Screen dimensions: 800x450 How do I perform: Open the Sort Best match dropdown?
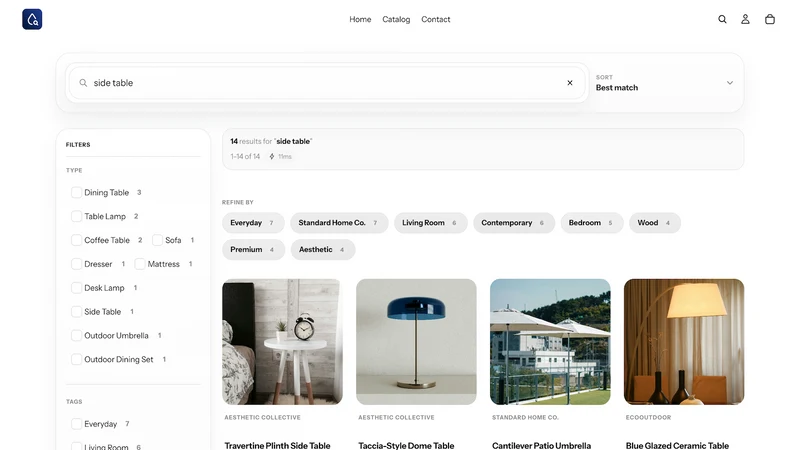click(665, 83)
